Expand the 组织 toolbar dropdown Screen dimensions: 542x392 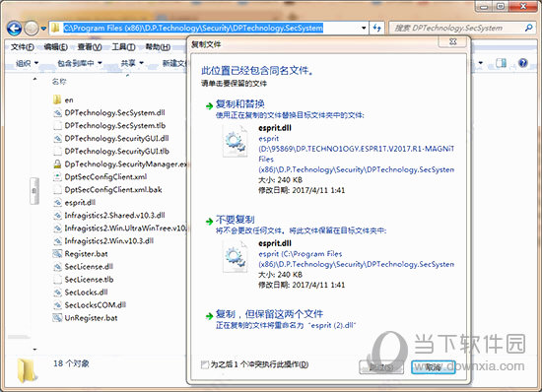[27, 63]
